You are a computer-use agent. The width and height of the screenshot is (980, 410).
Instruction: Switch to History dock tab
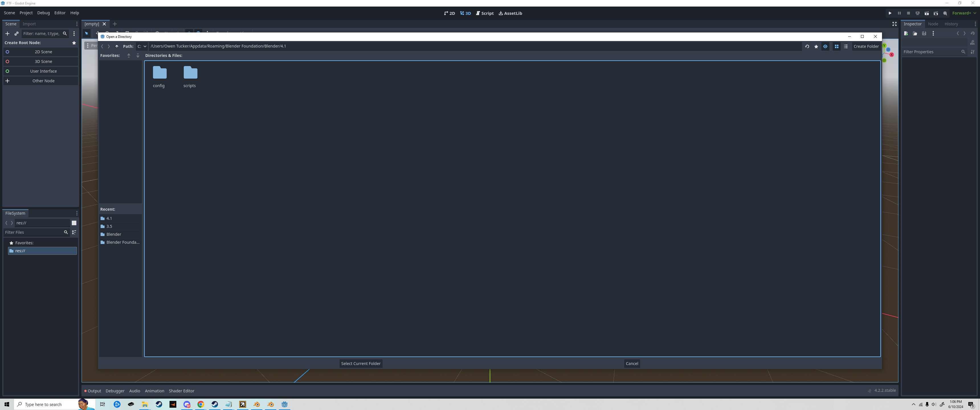951,24
